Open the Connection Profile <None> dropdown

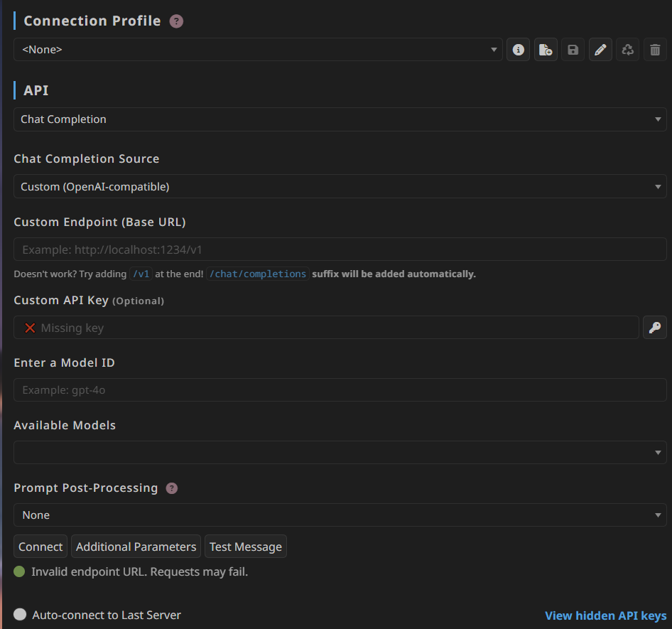tap(258, 50)
